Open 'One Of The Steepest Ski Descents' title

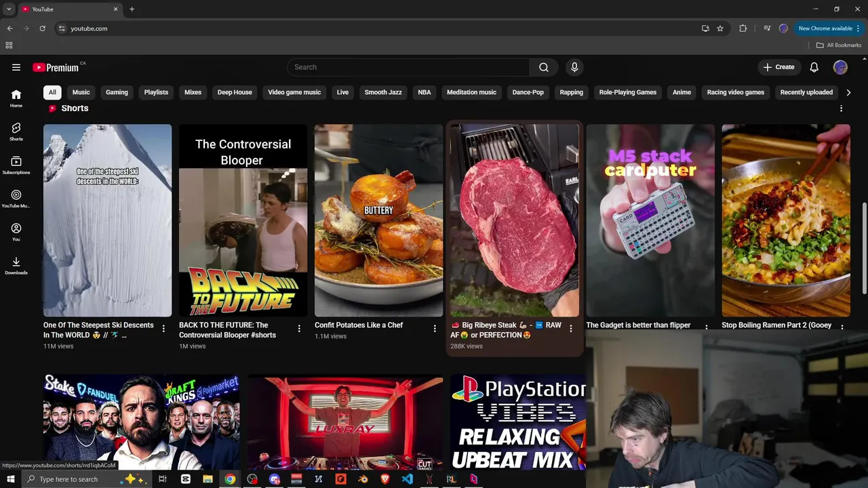[99, 330]
